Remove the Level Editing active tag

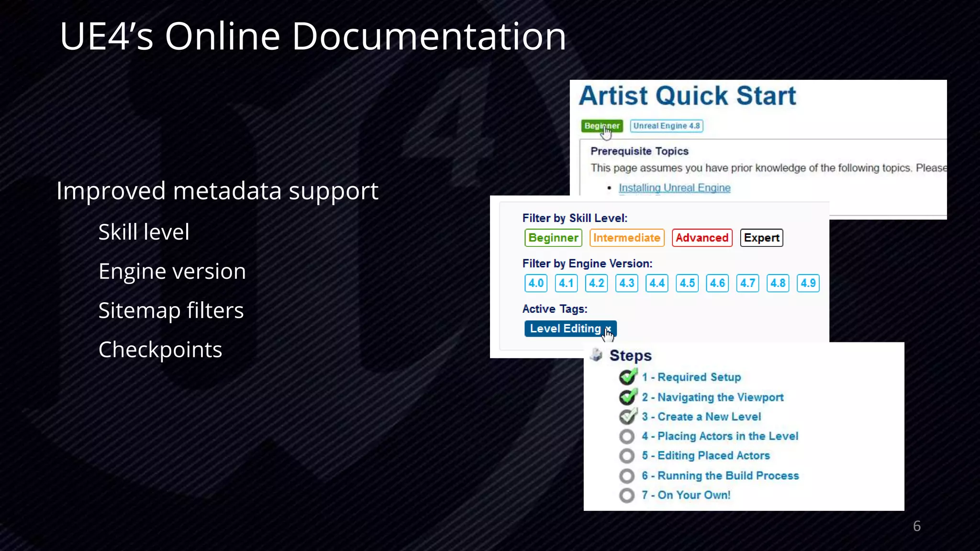(x=608, y=329)
